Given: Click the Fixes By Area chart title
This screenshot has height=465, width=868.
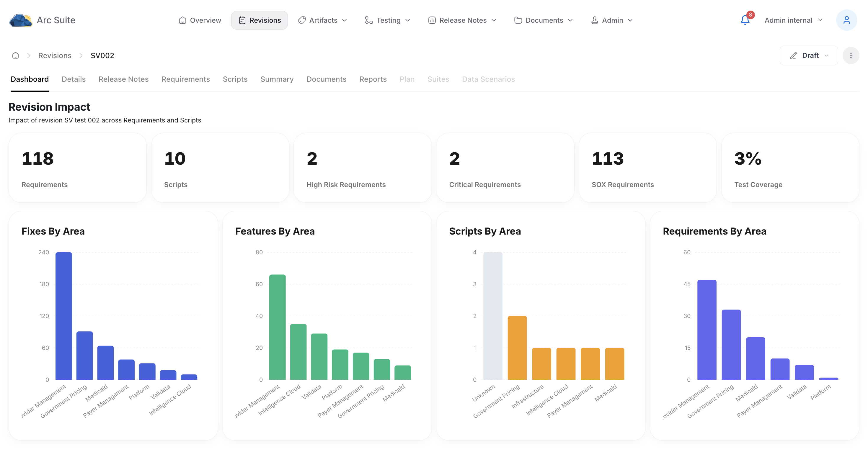Looking at the screenshot, I should pos(53,231).
